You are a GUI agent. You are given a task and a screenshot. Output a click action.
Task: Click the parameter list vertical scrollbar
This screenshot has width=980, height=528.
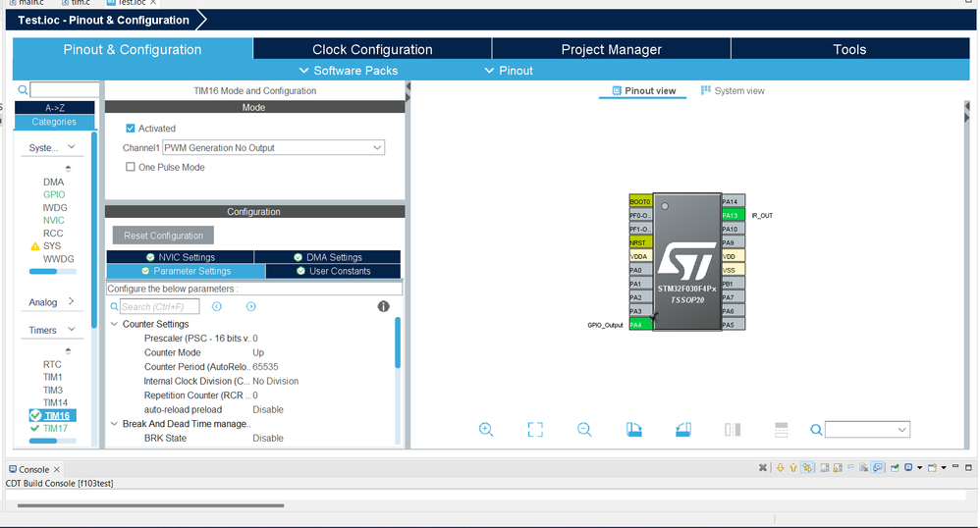[398, 343]
